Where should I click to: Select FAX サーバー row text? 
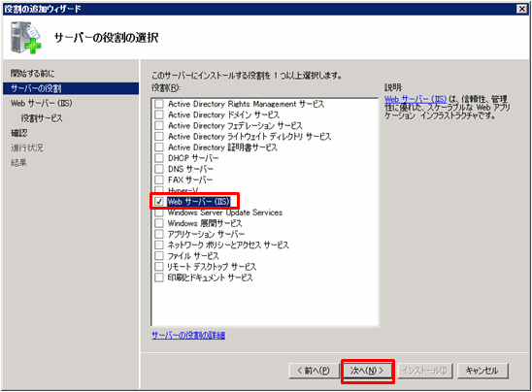(190, 180)
